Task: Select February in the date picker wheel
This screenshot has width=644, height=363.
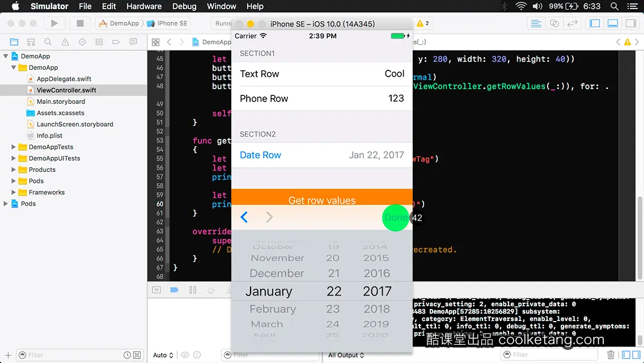Action: tap(273, 309)
